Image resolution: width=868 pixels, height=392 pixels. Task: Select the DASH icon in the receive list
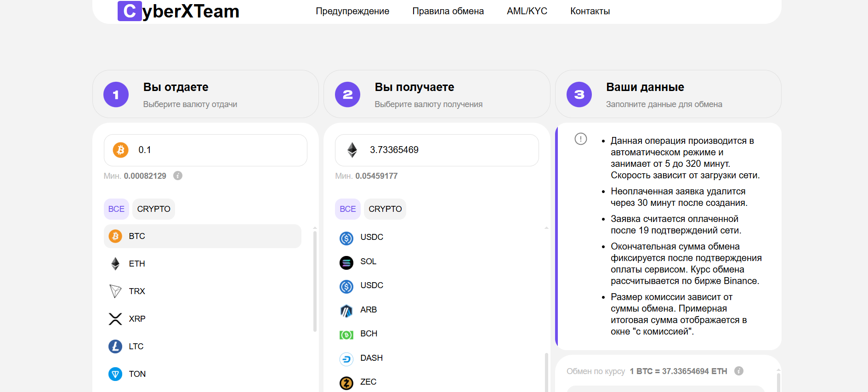point(346,359)
